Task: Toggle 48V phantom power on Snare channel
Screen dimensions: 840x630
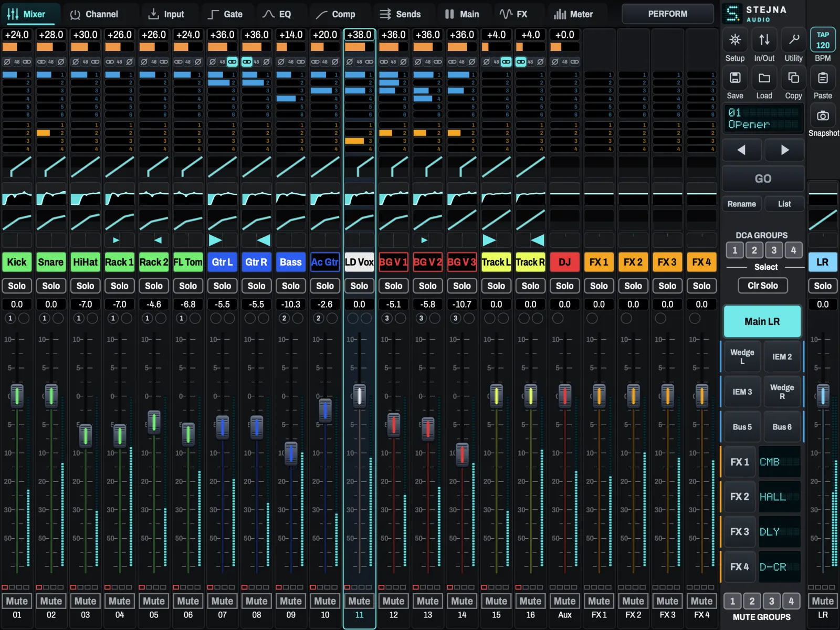Action: click(x=51, y=62)
